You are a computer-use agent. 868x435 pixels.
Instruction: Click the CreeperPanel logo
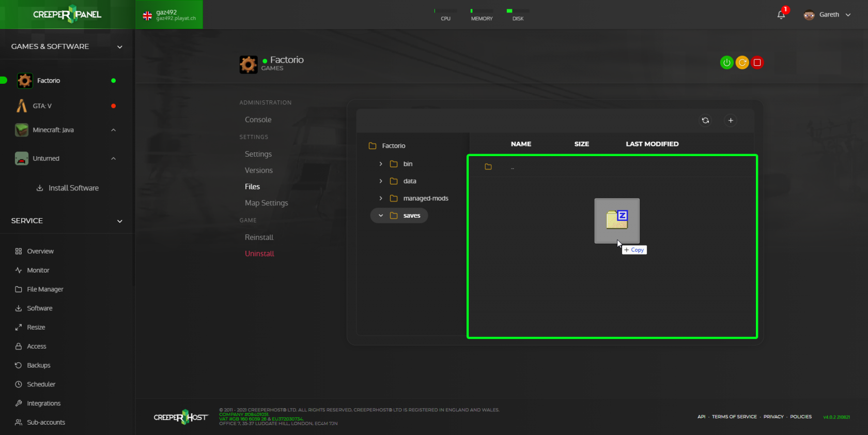[x=67, y=14]
